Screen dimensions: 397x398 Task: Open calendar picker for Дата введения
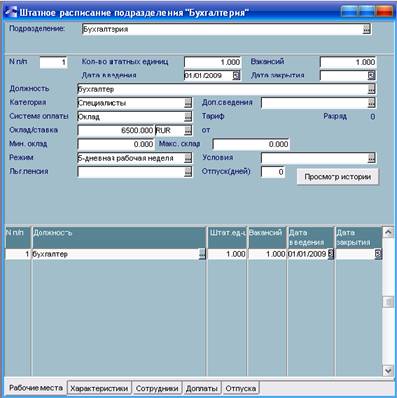pos(236,76)
